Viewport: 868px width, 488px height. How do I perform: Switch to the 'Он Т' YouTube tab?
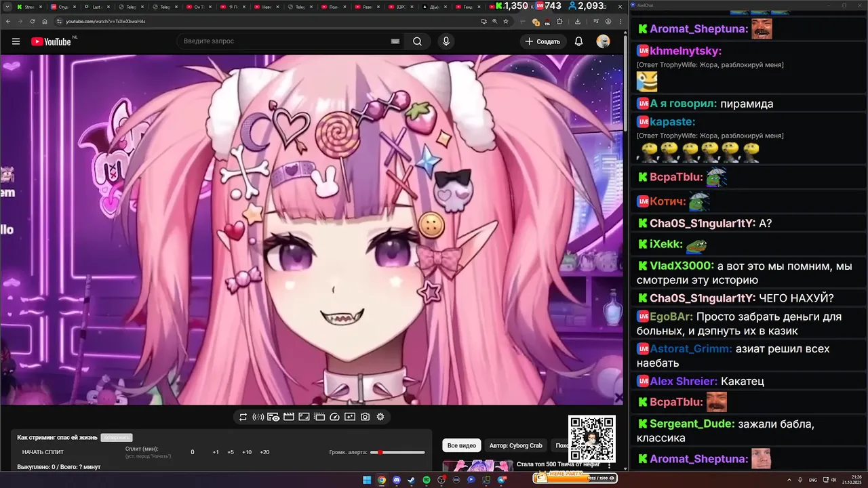pos(200,7)
